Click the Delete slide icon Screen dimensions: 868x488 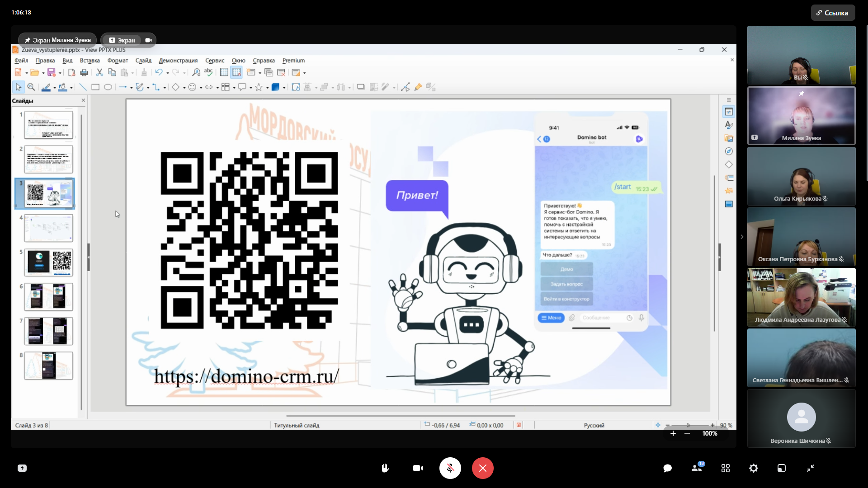[281, 72]
